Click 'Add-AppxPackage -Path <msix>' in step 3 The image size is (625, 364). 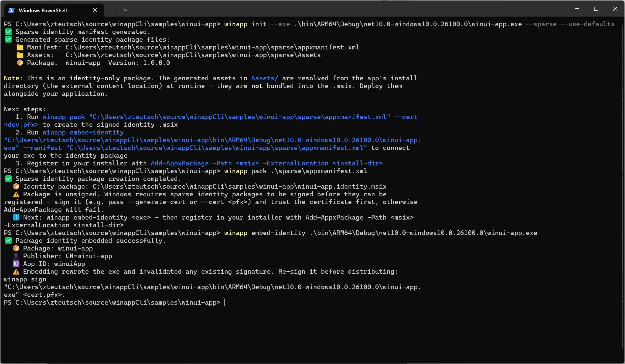pos(205,163)
